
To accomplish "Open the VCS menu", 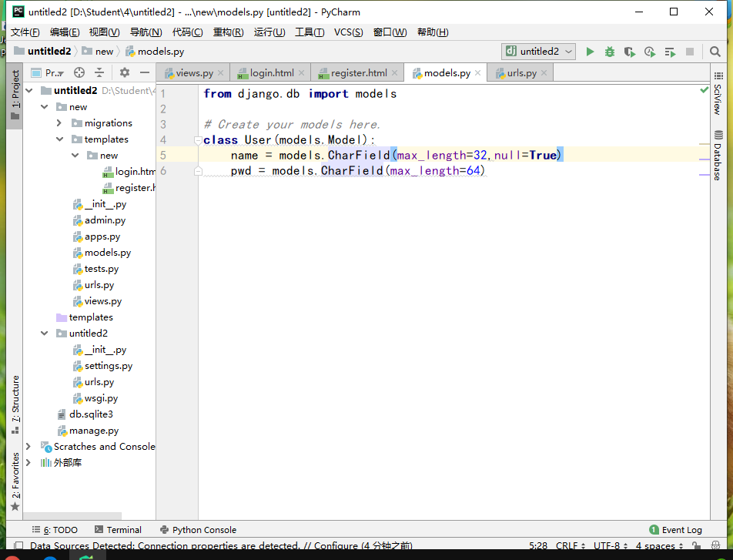I will 348,32.
